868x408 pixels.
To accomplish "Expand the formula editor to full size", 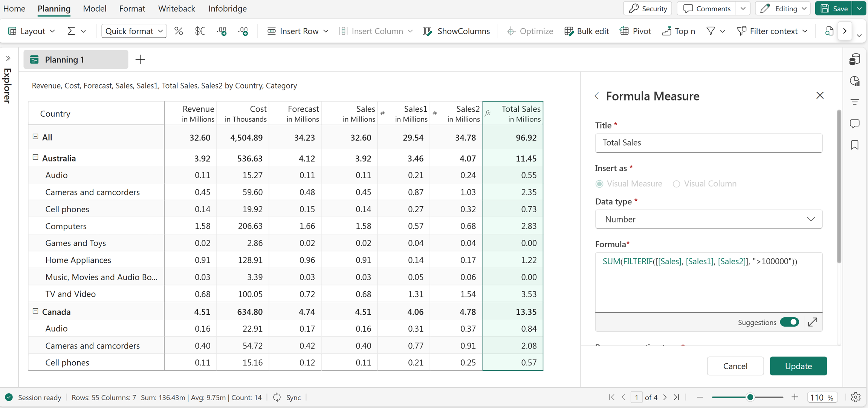I will (x=813, y=322).
